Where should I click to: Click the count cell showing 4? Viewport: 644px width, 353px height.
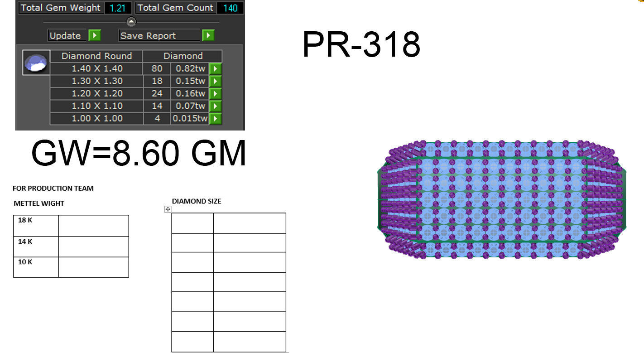point(157,119)
